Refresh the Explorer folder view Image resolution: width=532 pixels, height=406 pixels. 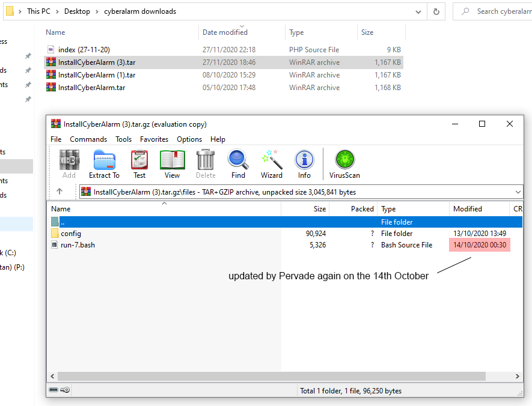(x=436, y=11)
